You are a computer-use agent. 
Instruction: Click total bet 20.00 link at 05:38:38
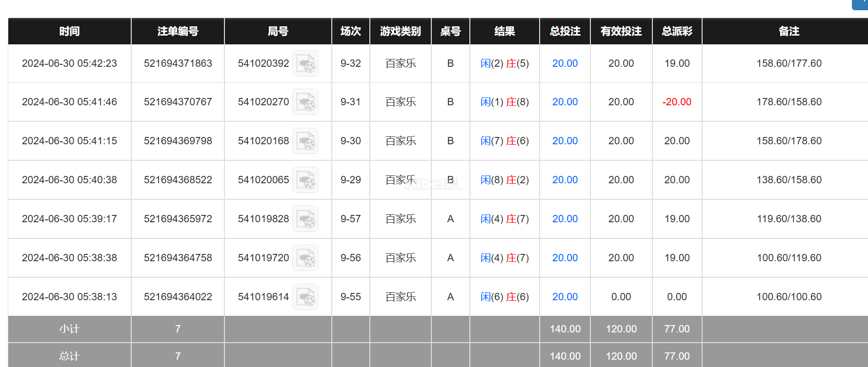point(565,258)
